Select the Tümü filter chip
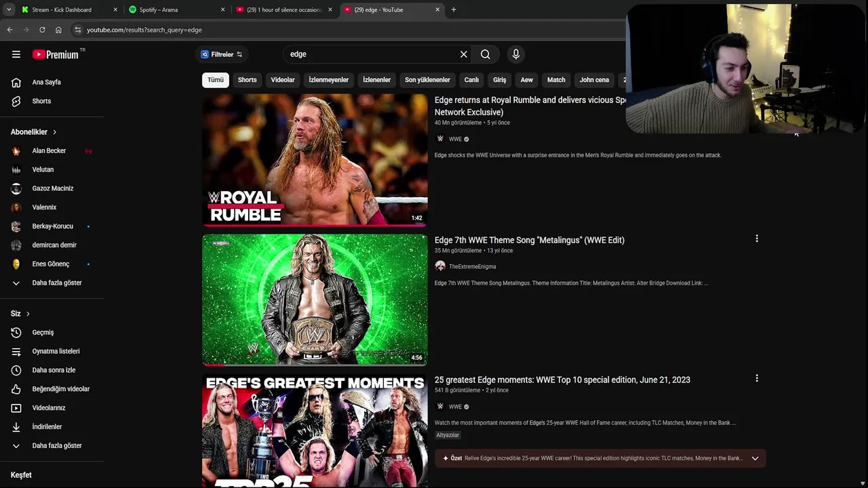This screenshot has width=868, height=488. pyautogui.click(x=216, y=80)
